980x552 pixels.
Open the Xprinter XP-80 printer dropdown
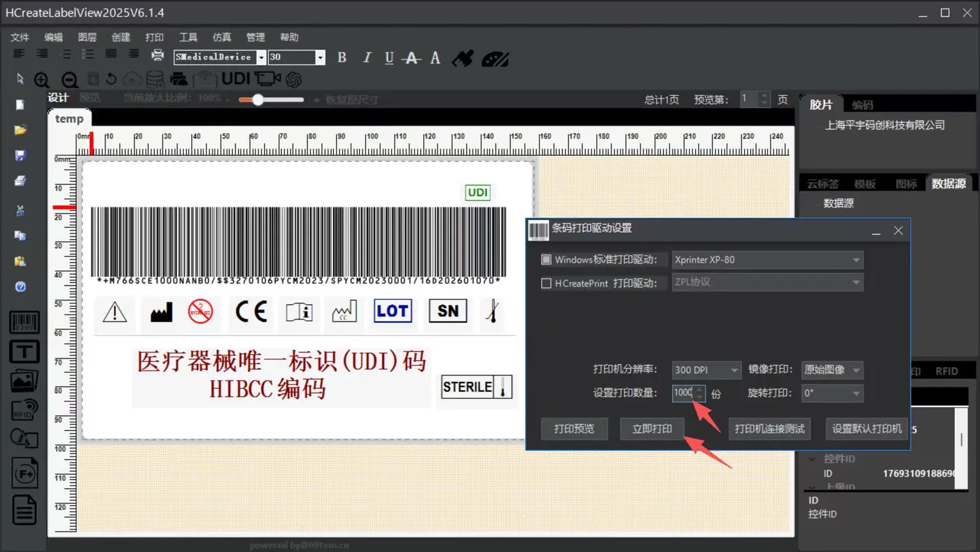tap(767, 260)
